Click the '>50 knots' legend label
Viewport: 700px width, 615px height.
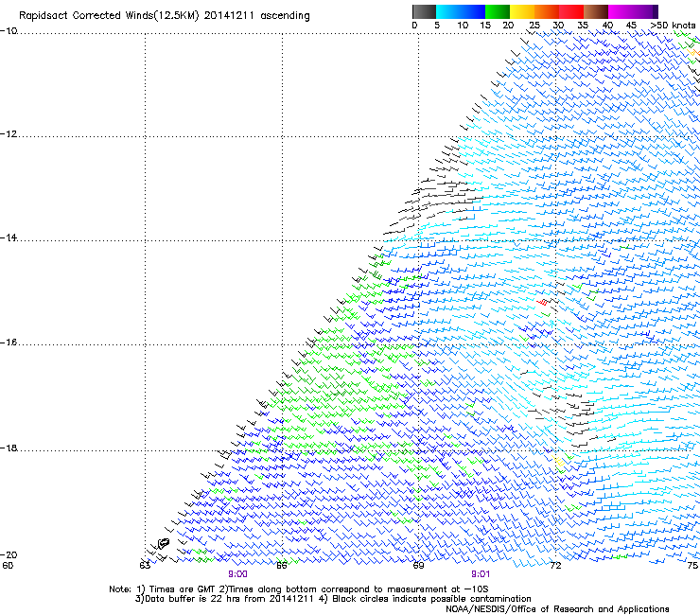(673, 26)
